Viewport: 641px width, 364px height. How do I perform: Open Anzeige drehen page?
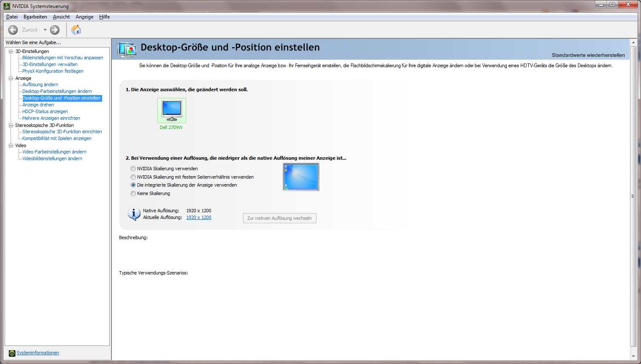pos(38,105)
